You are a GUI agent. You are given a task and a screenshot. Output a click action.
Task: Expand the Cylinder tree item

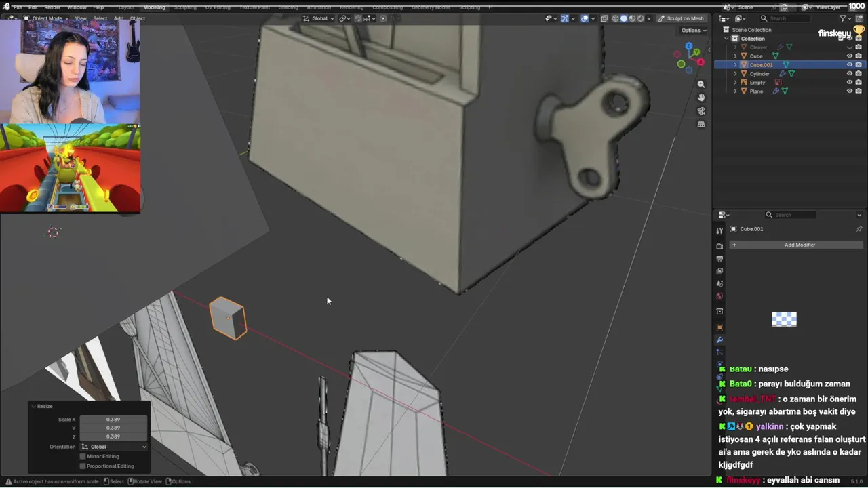[735, 73]
